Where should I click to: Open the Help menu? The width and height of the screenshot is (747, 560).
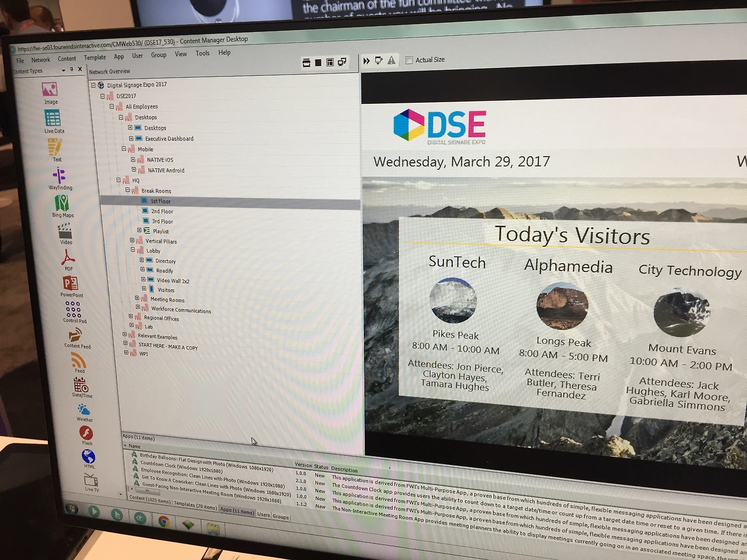[x=224, y=52]
